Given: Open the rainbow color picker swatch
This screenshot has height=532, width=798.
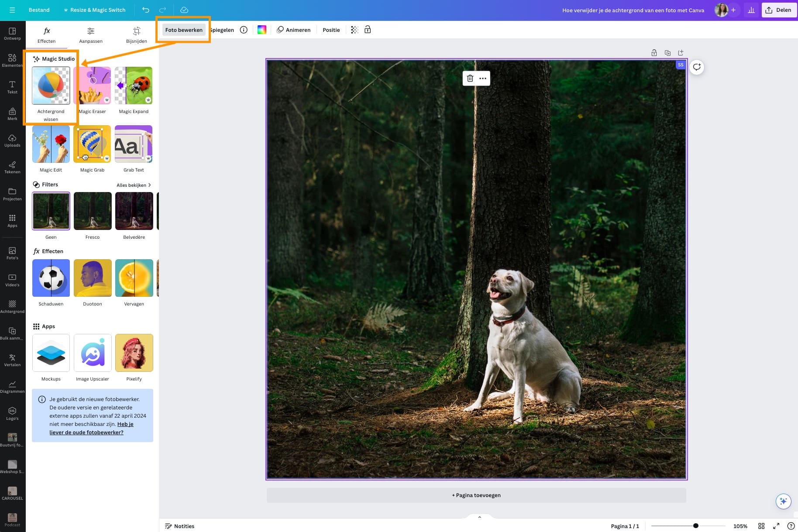Looking at the screenshot, I should tap(262, 30).
